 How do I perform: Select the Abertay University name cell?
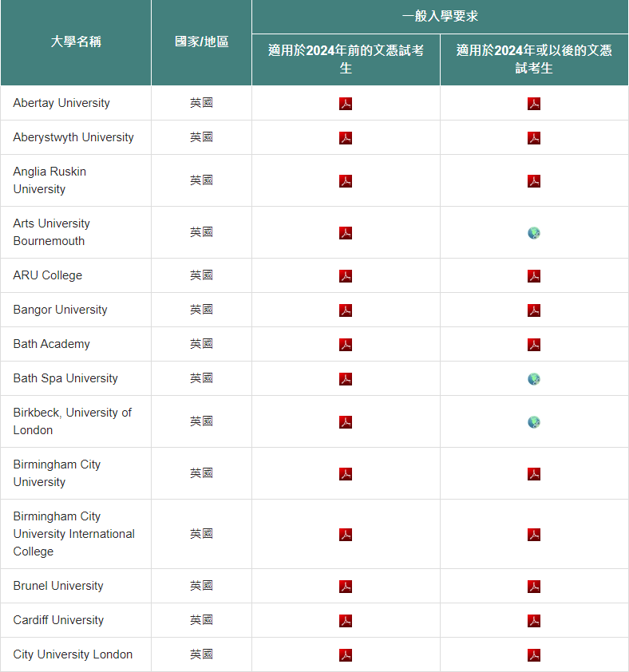pos(76,103)
